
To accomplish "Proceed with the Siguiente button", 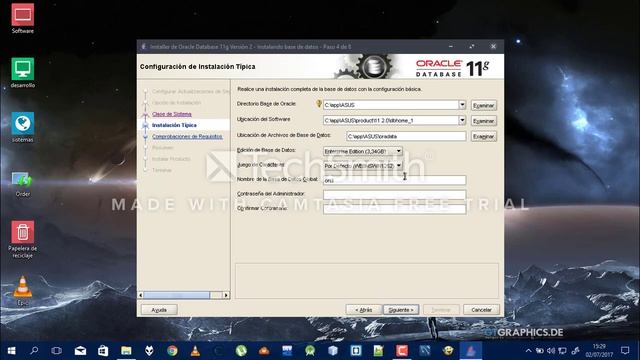I will coord(401,310).
